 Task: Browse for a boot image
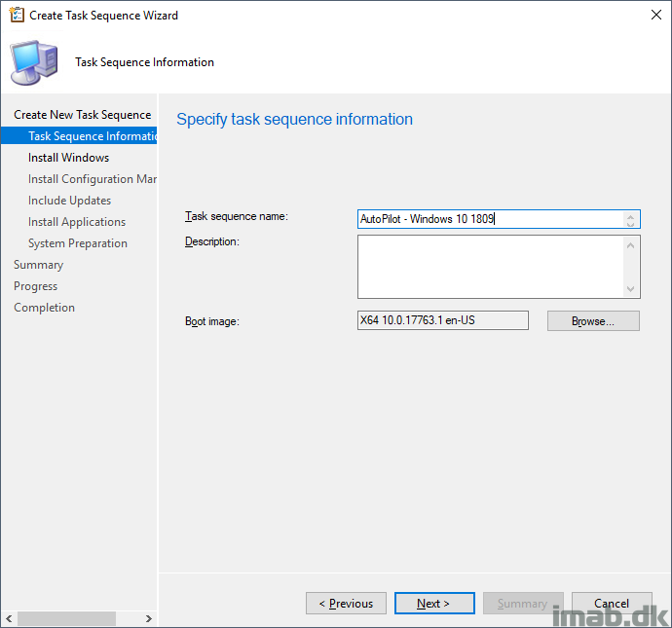click(593, 321)
